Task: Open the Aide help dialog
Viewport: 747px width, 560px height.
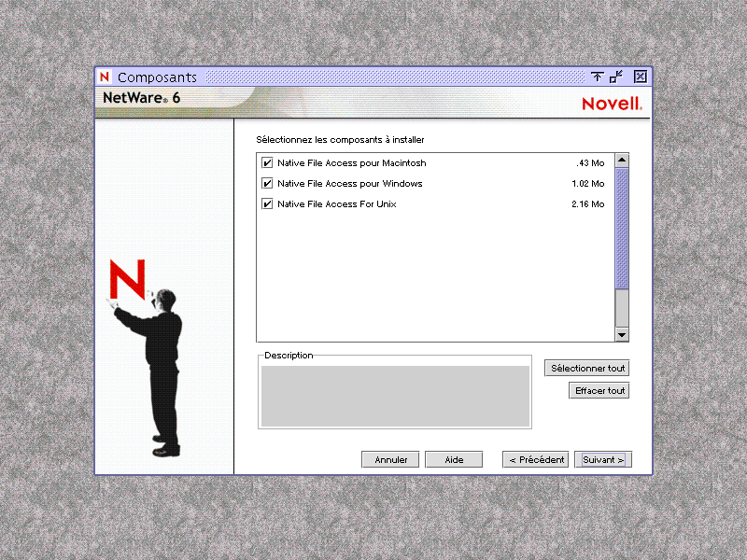Action: (x=453, y=459)
